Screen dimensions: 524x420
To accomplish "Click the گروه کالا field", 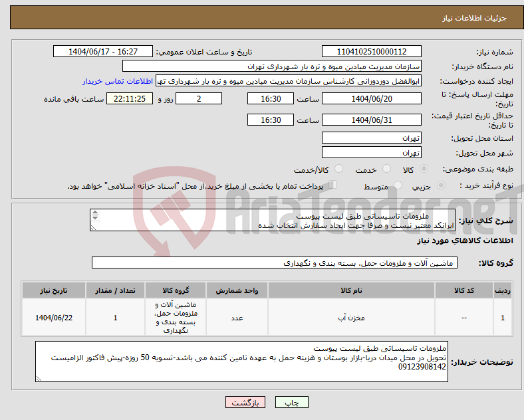I will pos(275,263).
